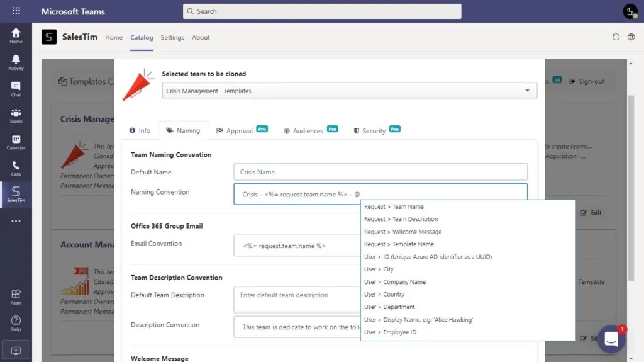The width and height of the screenshot is (644, 362).
Task: Select User > Department suggestion
Action: 468,307
